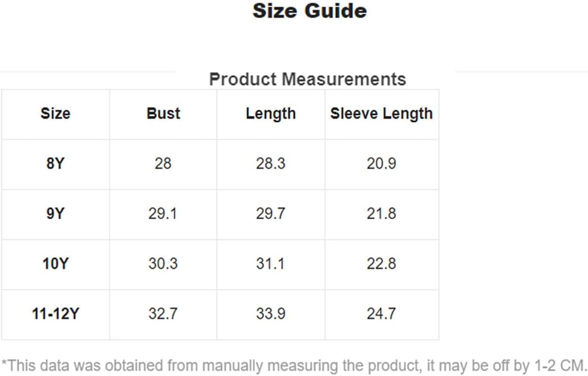The height and width of the screenshot is (376, 588).
Task: Click the Product Measurements title
Action: [307, 79]
